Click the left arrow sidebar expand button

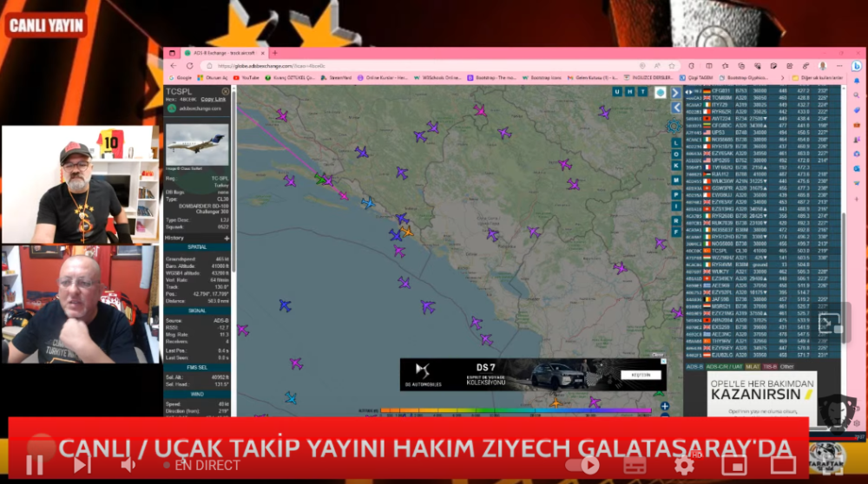(x=675, y=107)
